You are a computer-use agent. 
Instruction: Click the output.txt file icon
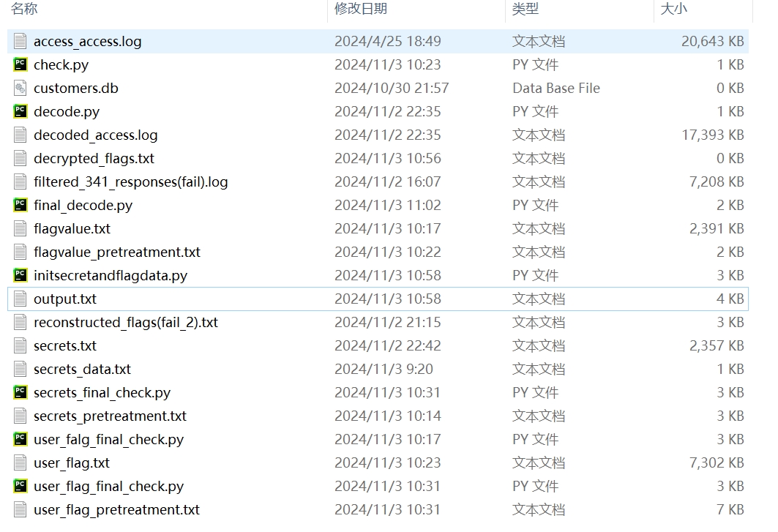coord(20,299)
